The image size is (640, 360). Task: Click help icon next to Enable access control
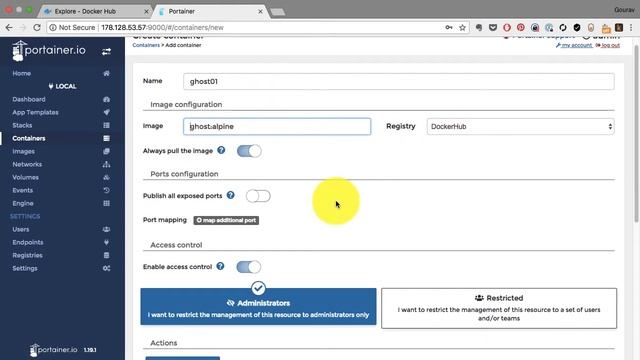pyautogui.click(x=220, y=266)
